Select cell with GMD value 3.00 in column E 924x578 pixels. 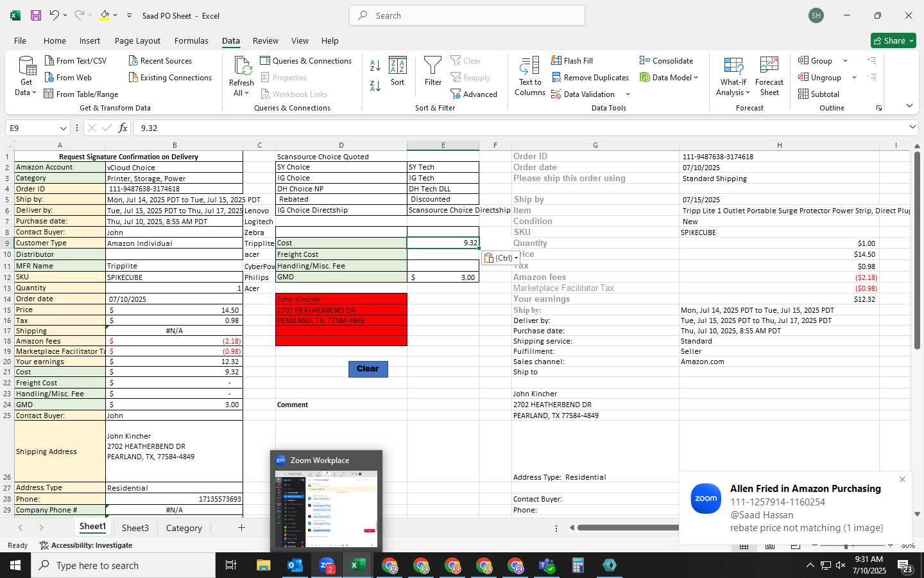click(x=443, y=277)
